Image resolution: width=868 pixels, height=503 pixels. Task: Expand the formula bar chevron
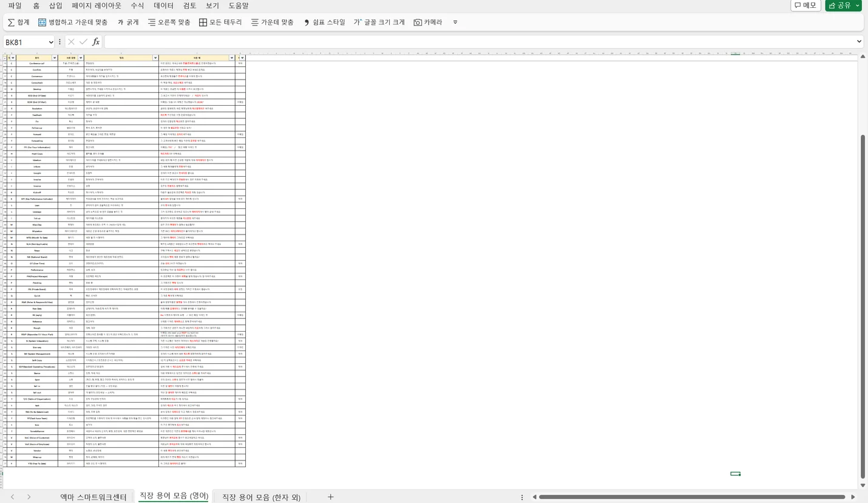coord(859,42)
